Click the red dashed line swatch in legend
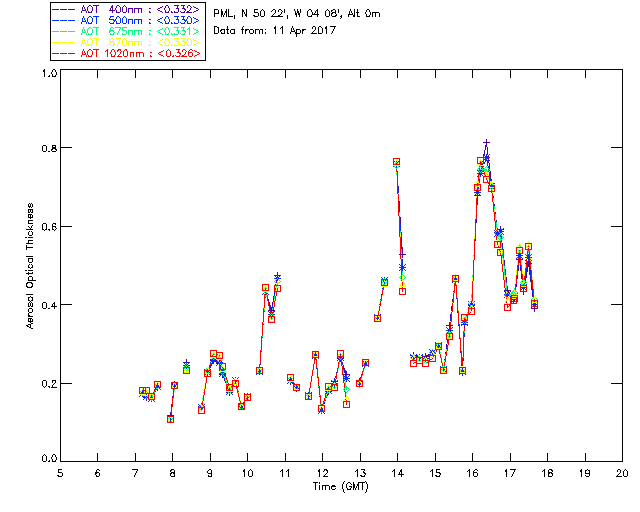This screenshot has width=640, height=512. [x=64, y=53]
